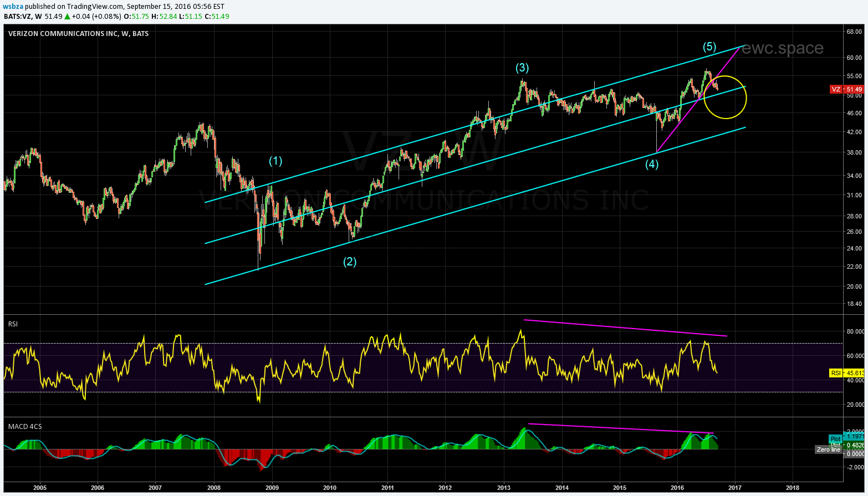Click the red VZ 51.49 price tag
This screenshot has height=496, width=868.
(846, 89)
